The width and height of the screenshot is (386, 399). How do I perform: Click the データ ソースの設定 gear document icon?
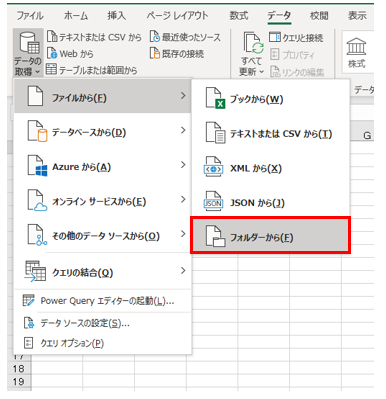click(29, 323)
